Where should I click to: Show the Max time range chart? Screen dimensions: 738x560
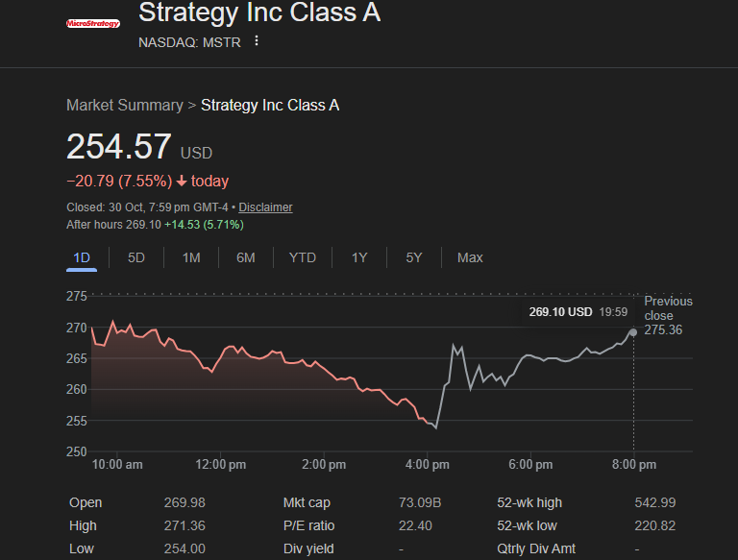[x=470, y=257]
